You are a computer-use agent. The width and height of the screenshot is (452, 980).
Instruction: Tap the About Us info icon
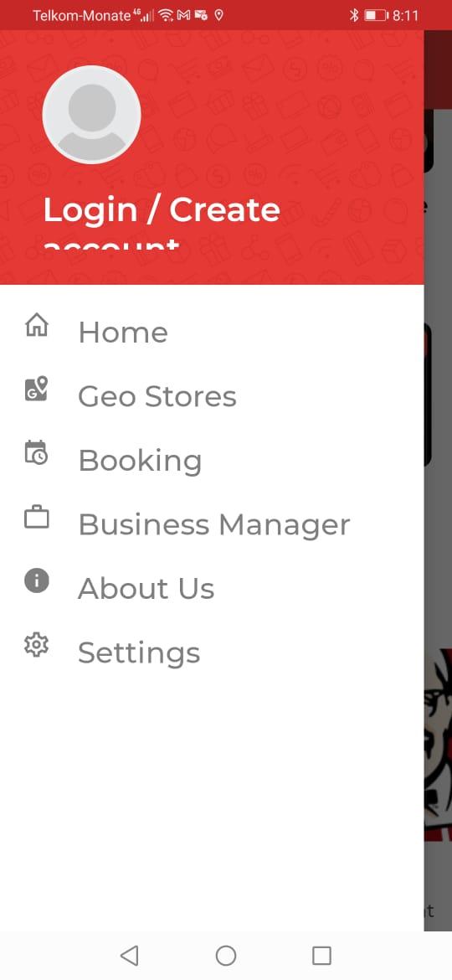(36, 580)
